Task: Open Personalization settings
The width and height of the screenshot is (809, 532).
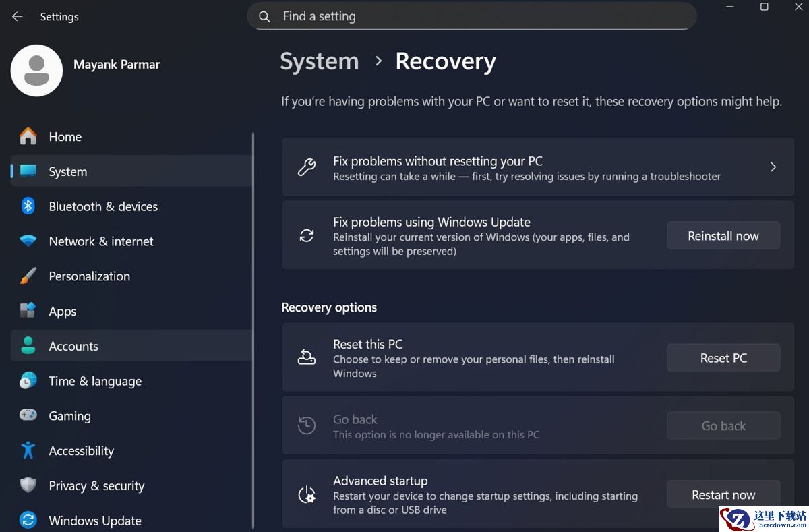Action: point(131,276)
